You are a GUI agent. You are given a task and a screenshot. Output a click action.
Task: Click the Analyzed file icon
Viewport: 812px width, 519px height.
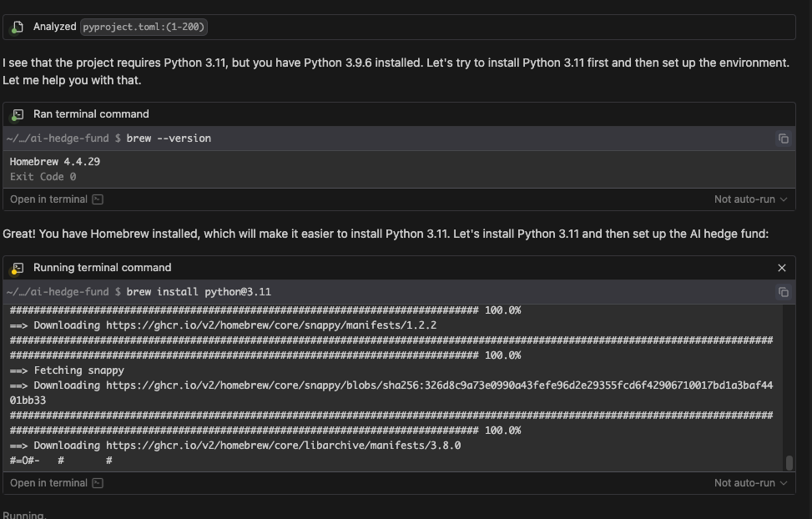[18, 27]
